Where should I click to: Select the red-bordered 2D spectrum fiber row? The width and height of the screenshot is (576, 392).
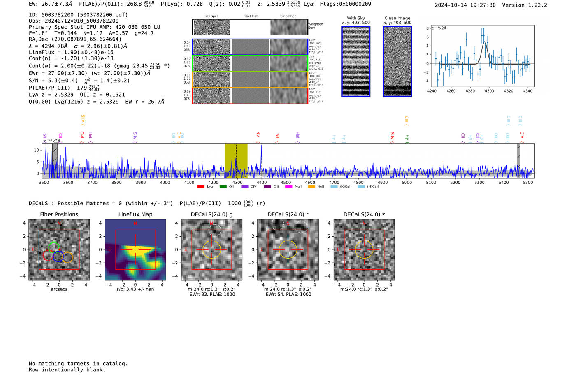tap(250, 95)
